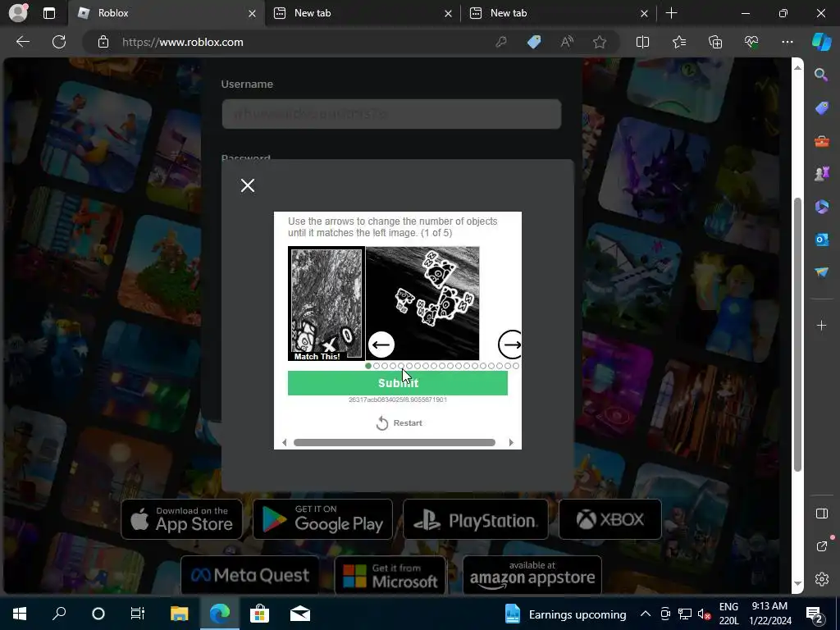Click the Username input field
The height and width of the screenshot is (630, 840).
coord(391,114)
